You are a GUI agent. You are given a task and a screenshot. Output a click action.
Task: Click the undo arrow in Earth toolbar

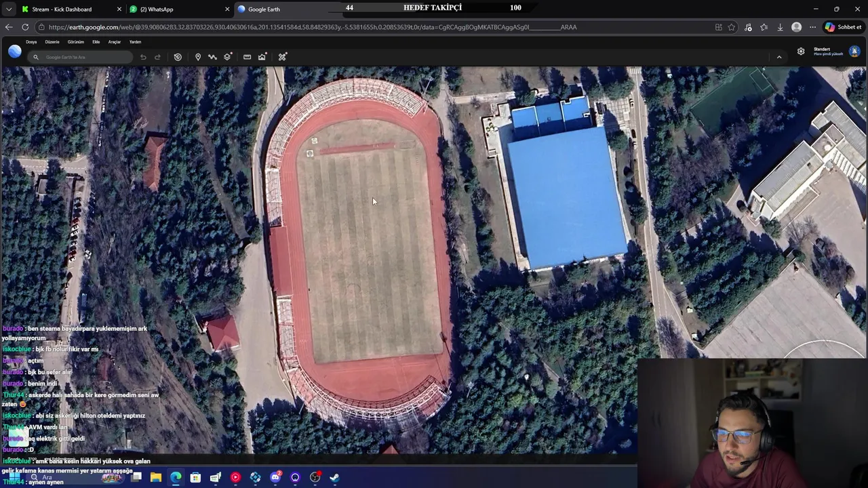143,57
